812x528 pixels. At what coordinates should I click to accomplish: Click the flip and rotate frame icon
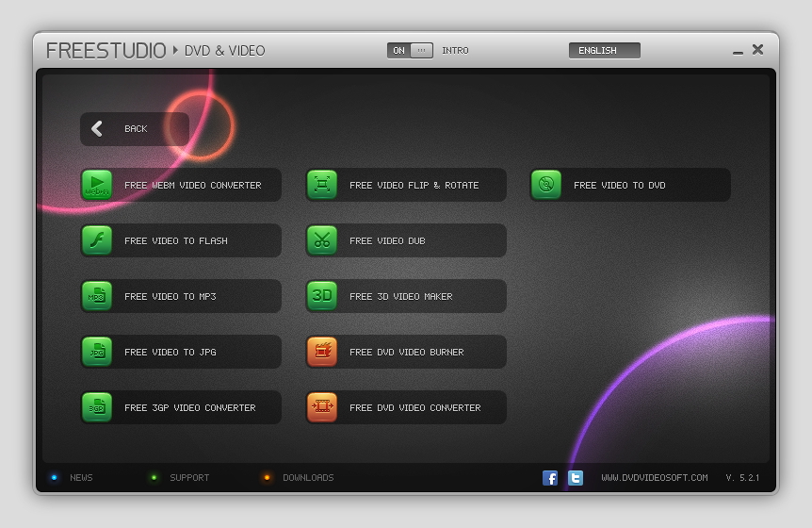(x=322, y=185)
